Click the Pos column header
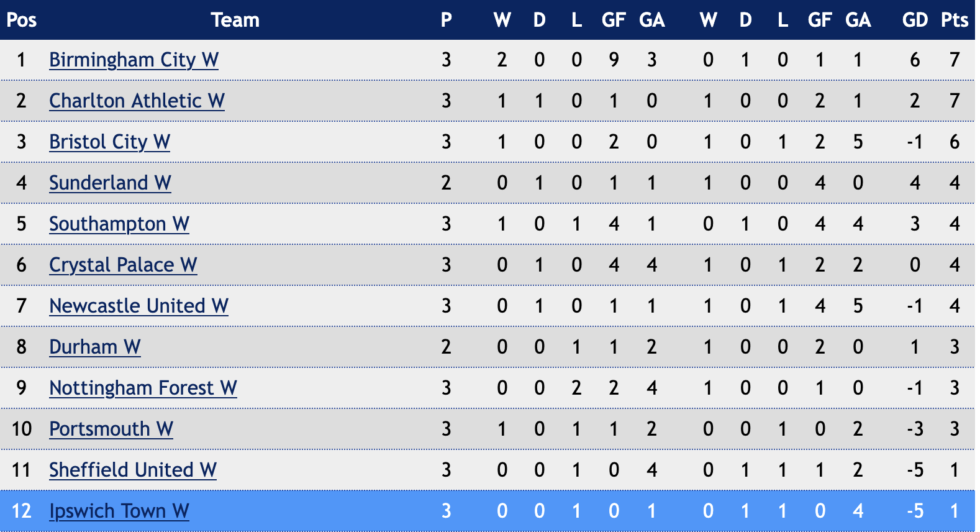The height and width of the screenshot is (532, 980). (22, 20)
